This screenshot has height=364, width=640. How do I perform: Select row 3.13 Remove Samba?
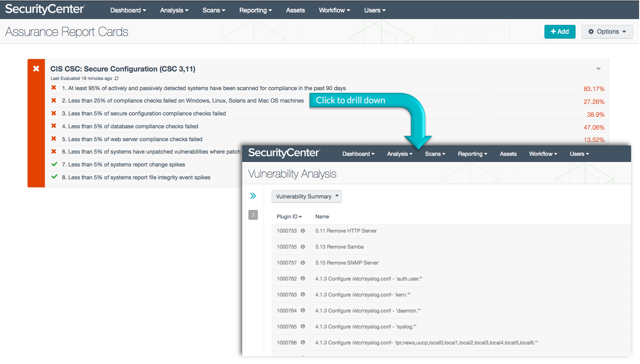pyautogui.click(x=451, y=247)
